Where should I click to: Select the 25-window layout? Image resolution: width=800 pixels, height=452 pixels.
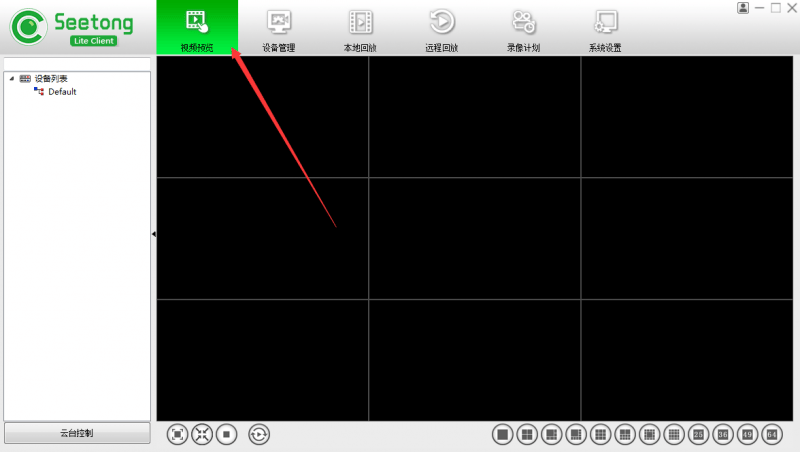click(698, 435)
